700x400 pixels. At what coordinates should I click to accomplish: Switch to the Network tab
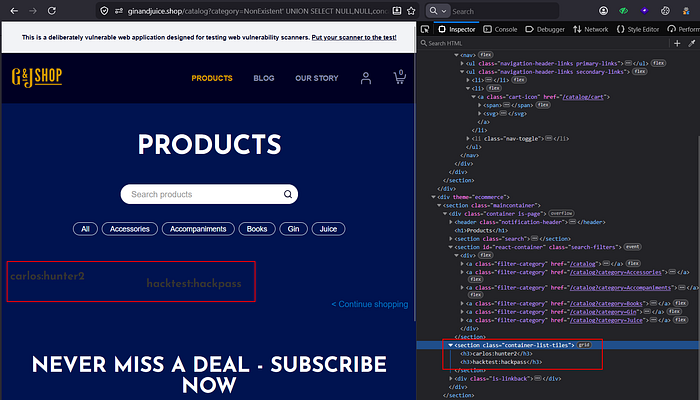point(591,29)
